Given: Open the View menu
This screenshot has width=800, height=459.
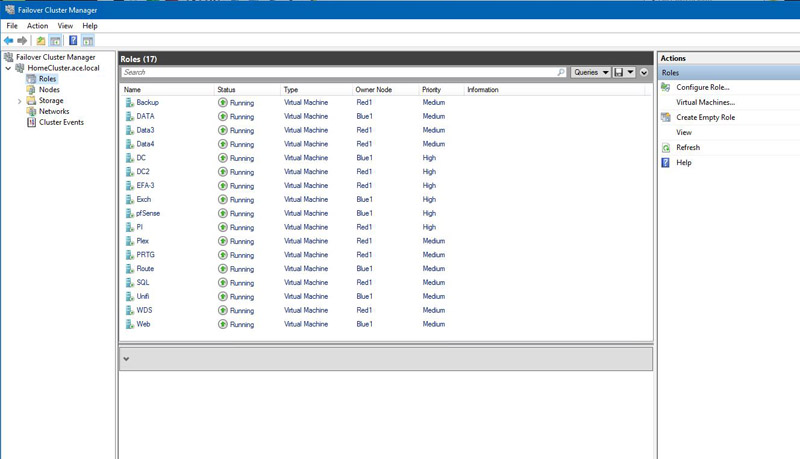Looking at the screenshot, I should (65, 26).
